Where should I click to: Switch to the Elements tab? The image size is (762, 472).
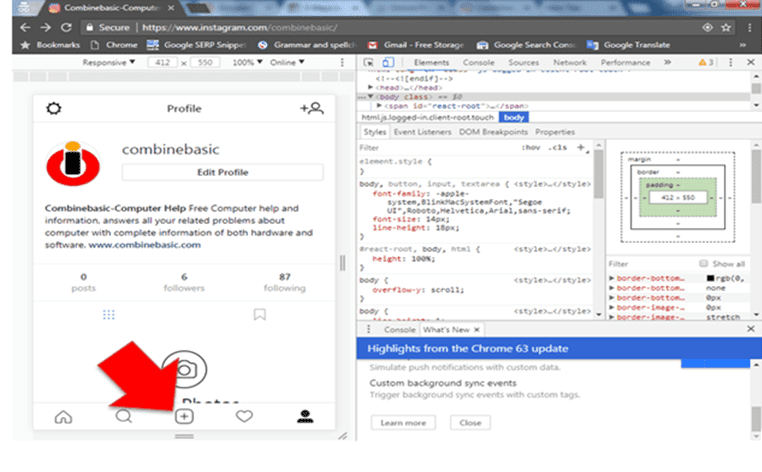tap(431, 62)
